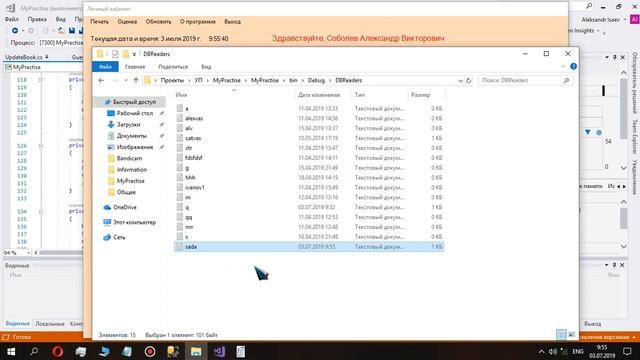Sort files by Имя column header
This screenshot has height=360, width=640.
click(x=181, y=95)
